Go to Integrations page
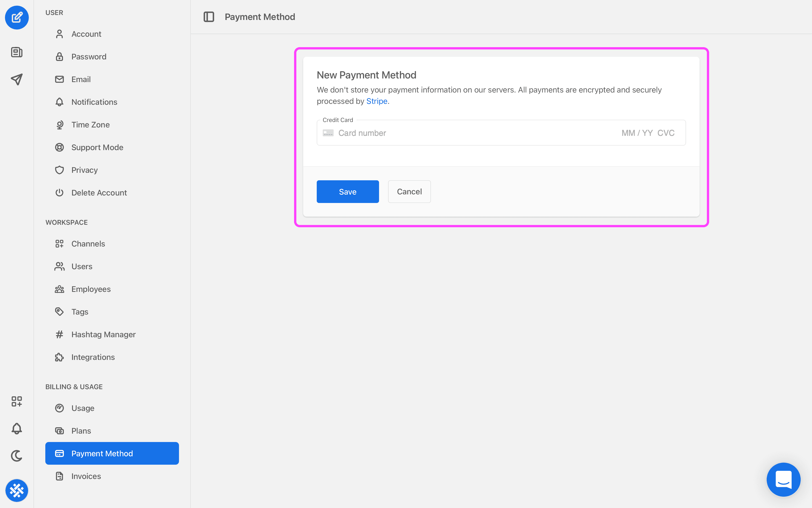The image size is (812, 508). [x=112, y=357]
